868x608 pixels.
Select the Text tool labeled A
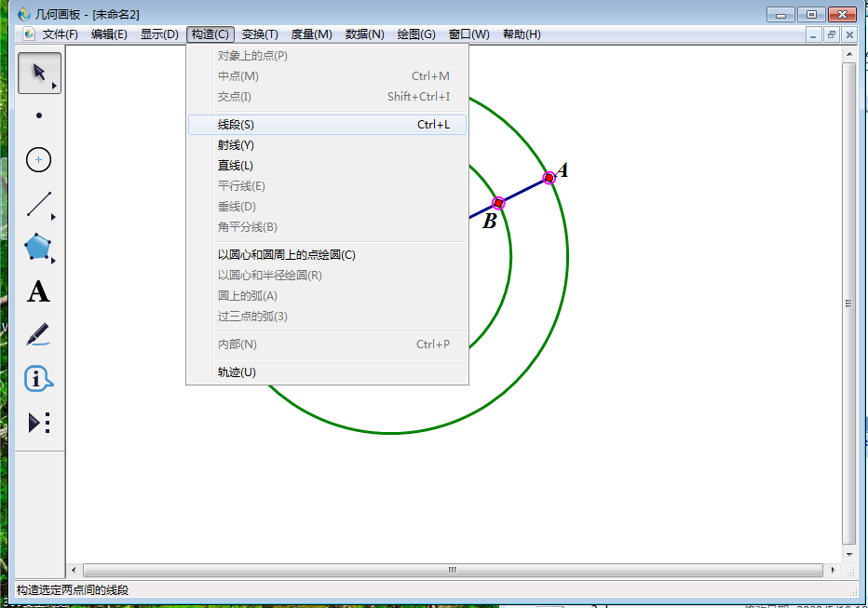(38, 291)
